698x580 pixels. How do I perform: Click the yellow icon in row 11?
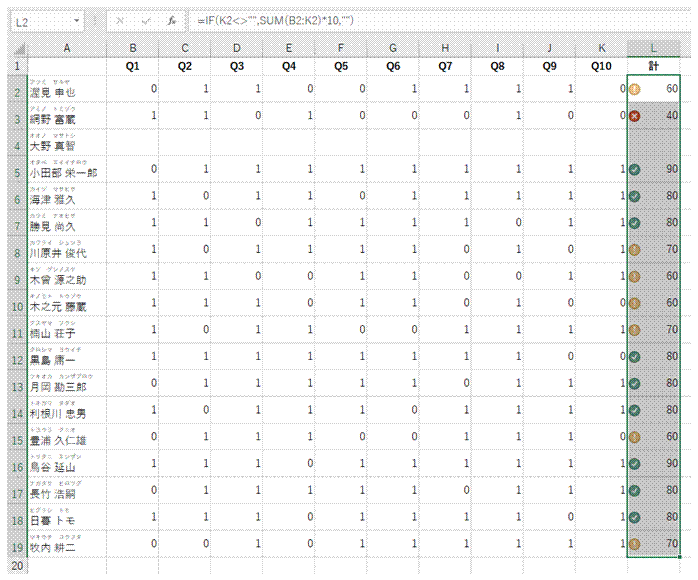[635, 330]
